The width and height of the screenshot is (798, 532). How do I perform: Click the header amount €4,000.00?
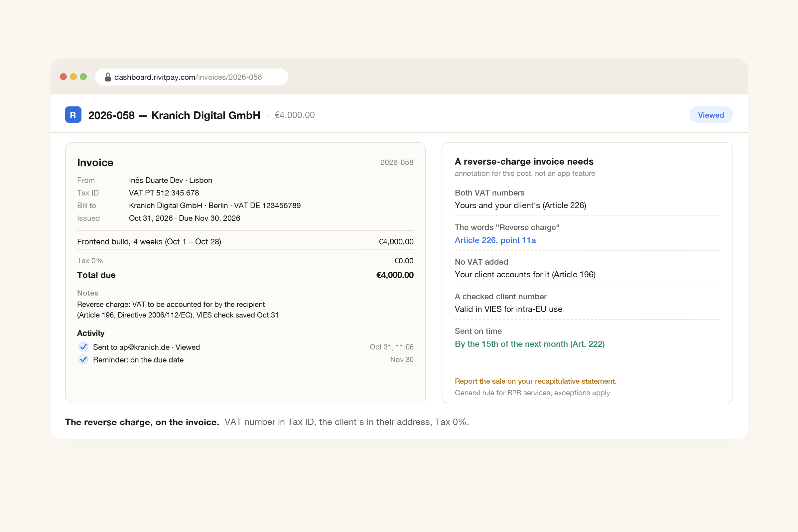click(295, 115)
